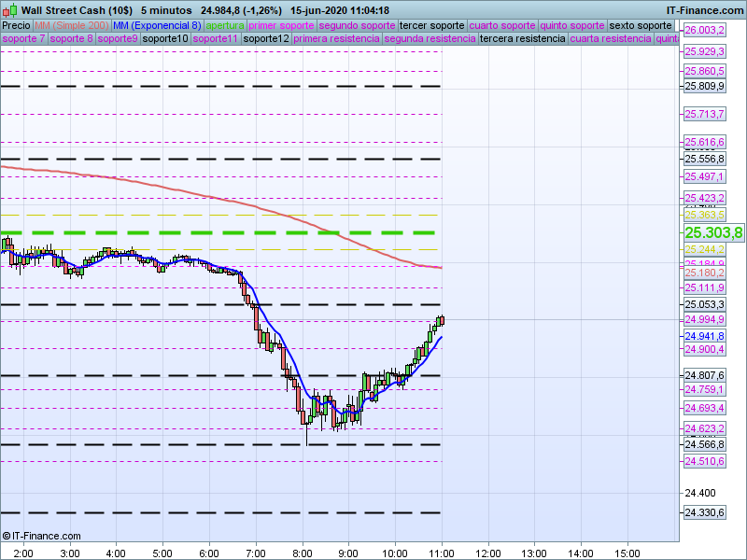747x560 pixels.
Task: Click the primer soporte legend label
Action: [x=282, y=26]
